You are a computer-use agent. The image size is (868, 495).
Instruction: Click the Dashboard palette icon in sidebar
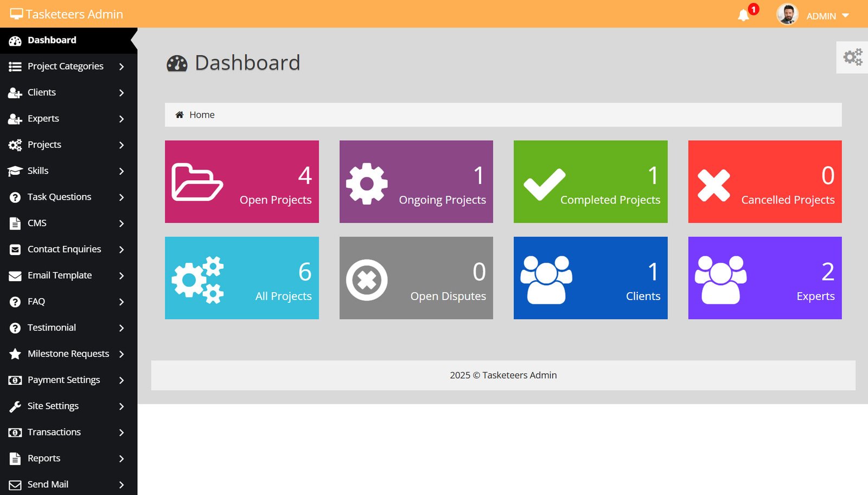(15, 41)
